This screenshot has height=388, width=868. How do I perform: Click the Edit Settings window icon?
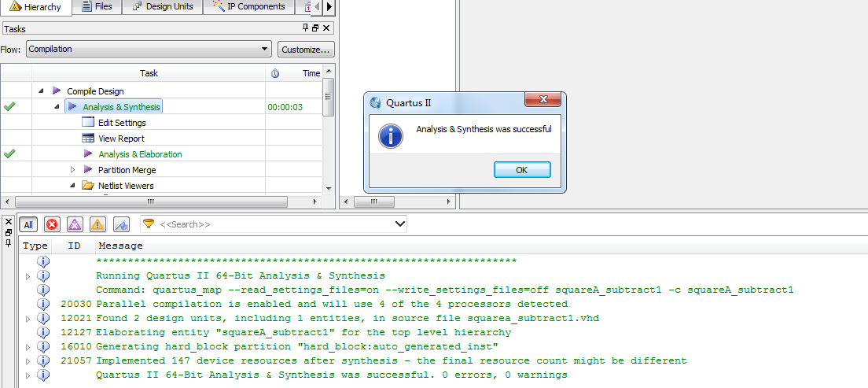(89, 122)
